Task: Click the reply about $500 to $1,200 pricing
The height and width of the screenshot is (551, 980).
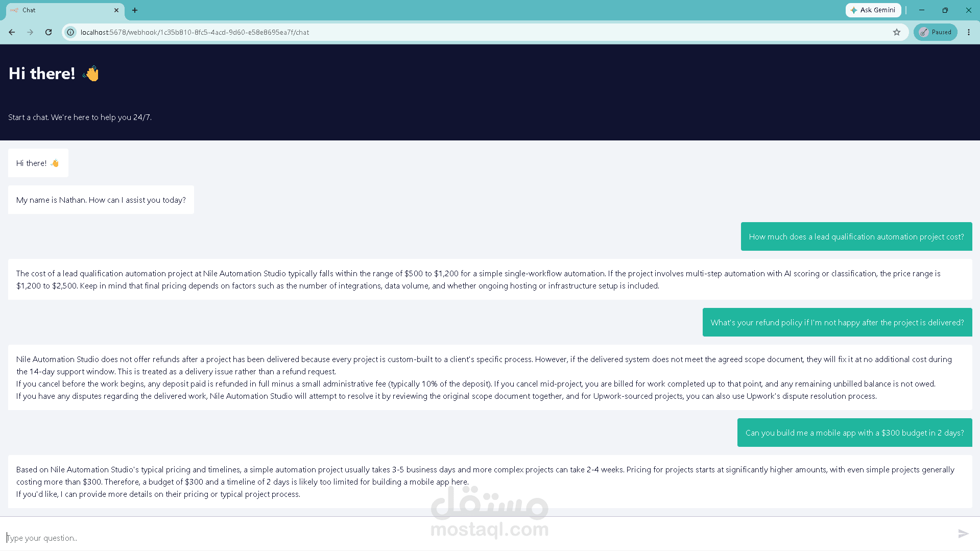Action: pos(490,279)
